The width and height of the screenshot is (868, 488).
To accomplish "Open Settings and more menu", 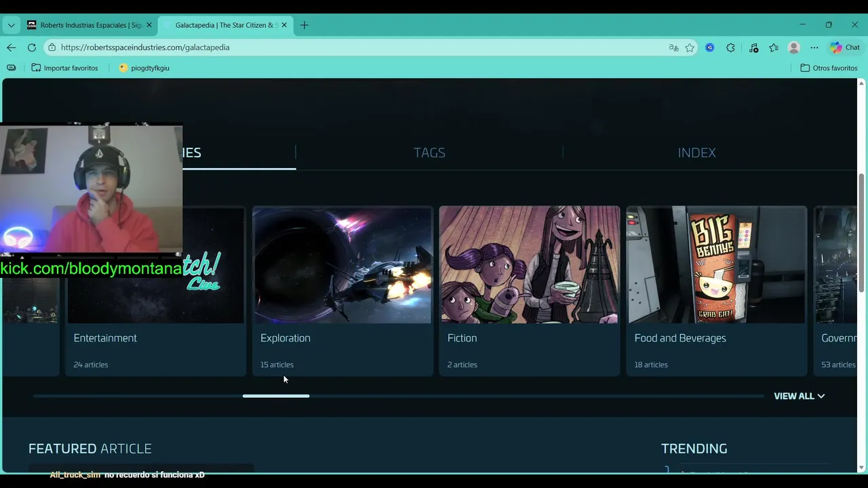I will click(814, 47).
